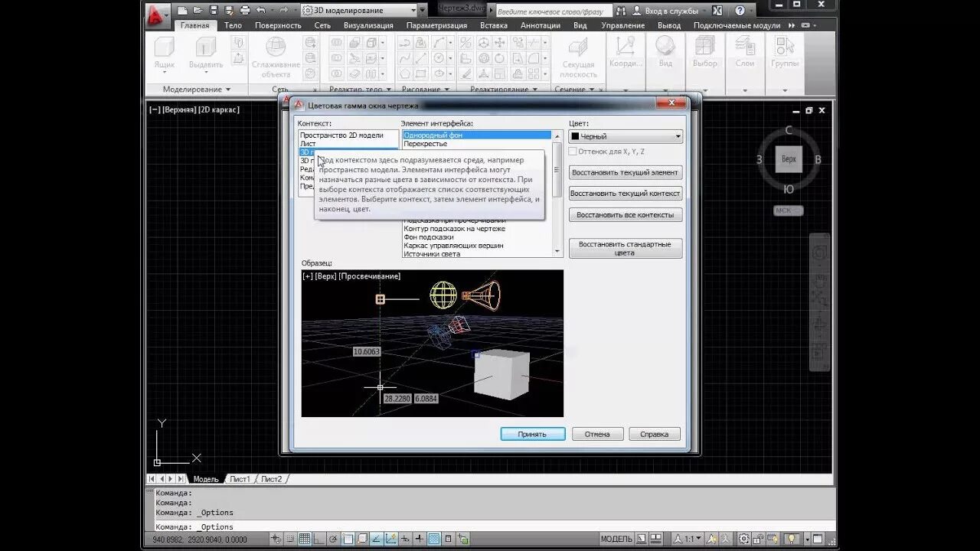Switch to the Параметризация ribbon tab
Image resolution: width=980 pixels, height=551 pixels.
[436, 25]
